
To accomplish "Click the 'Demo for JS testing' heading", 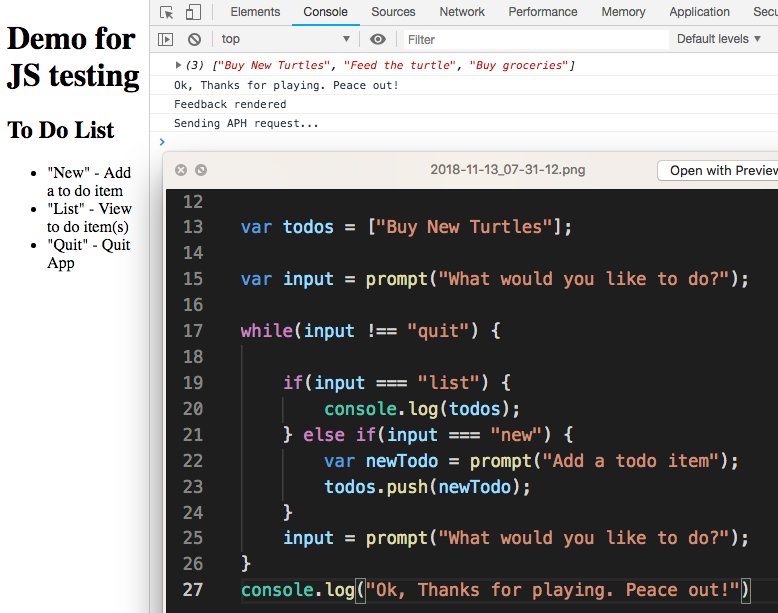I will pyautogui.click(x=73, y=57).
